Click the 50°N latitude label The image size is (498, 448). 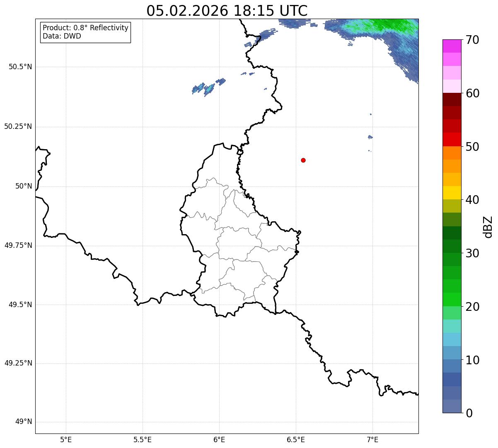(24, 186)
